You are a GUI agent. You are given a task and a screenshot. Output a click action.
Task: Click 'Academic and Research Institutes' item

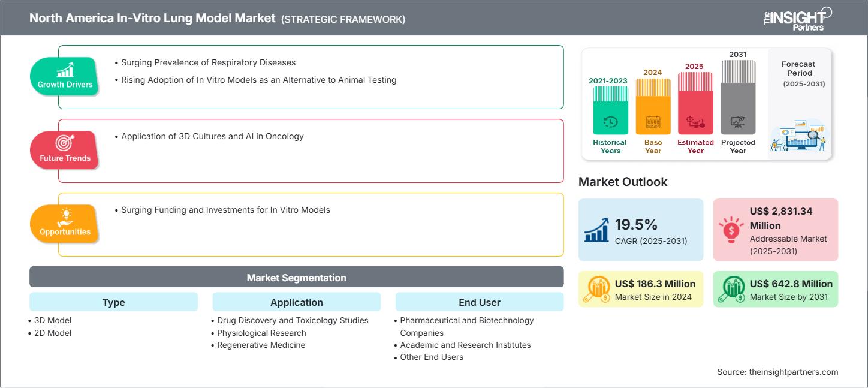[x=465, y=345]
